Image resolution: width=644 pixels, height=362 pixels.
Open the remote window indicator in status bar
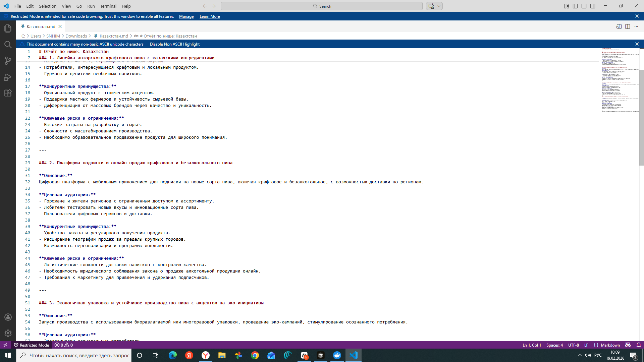5,345
